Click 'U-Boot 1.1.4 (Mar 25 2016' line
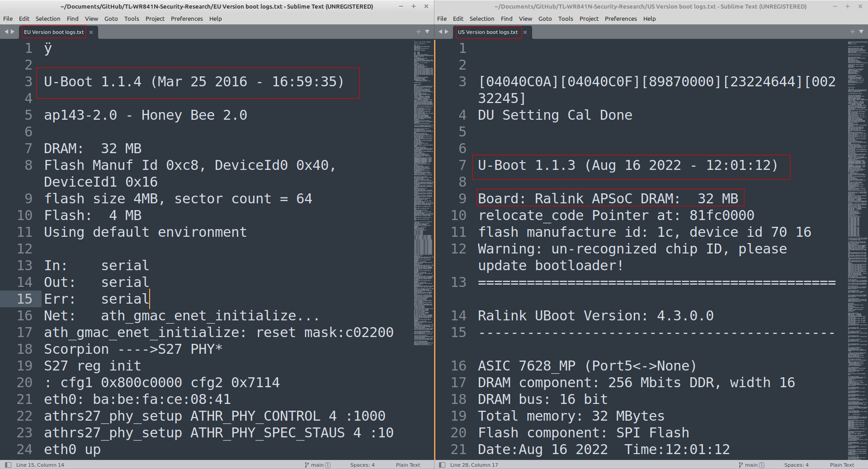868x469 pixels. point(194,82)
